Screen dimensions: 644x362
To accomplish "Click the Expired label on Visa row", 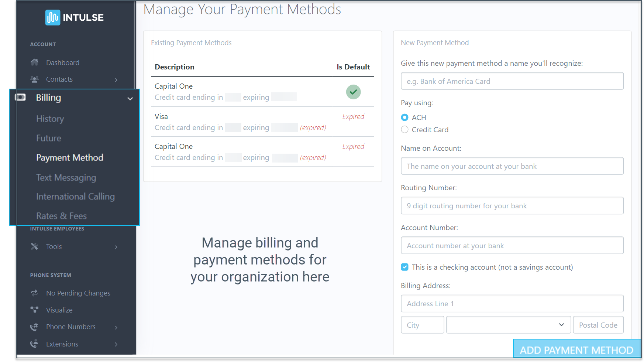I will coord(353,116).
